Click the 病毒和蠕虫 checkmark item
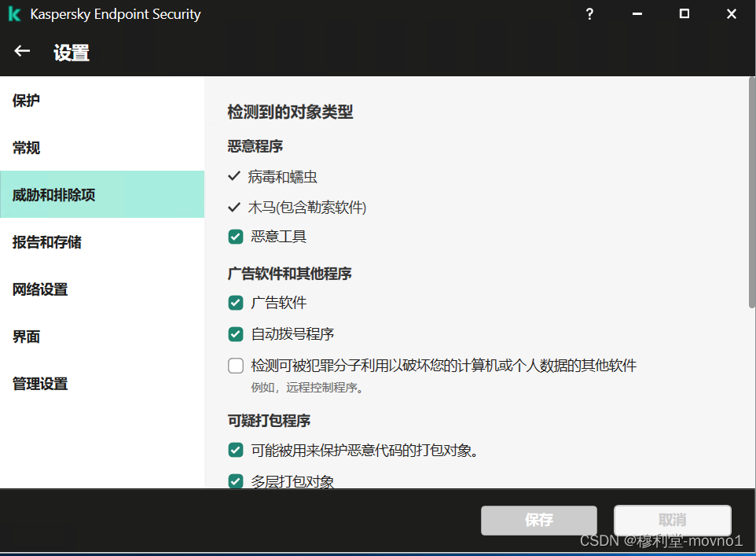Viewport: 756px width, 556px height. (273, 177)
